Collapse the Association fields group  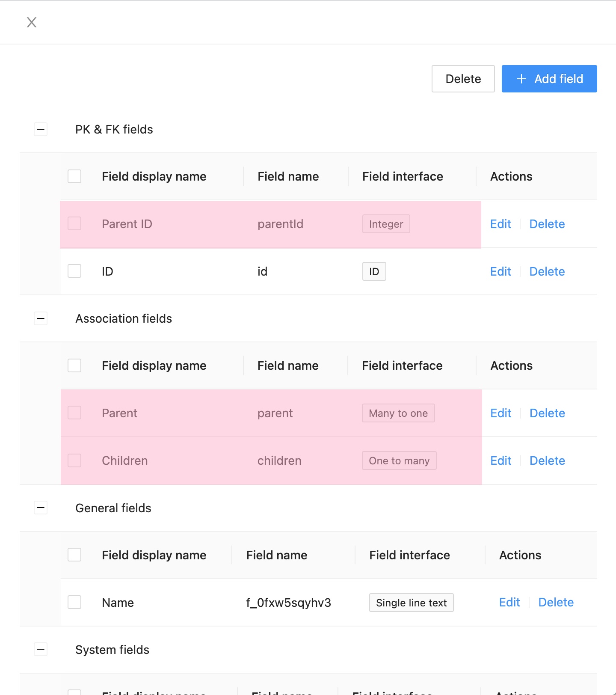[41, 318]
